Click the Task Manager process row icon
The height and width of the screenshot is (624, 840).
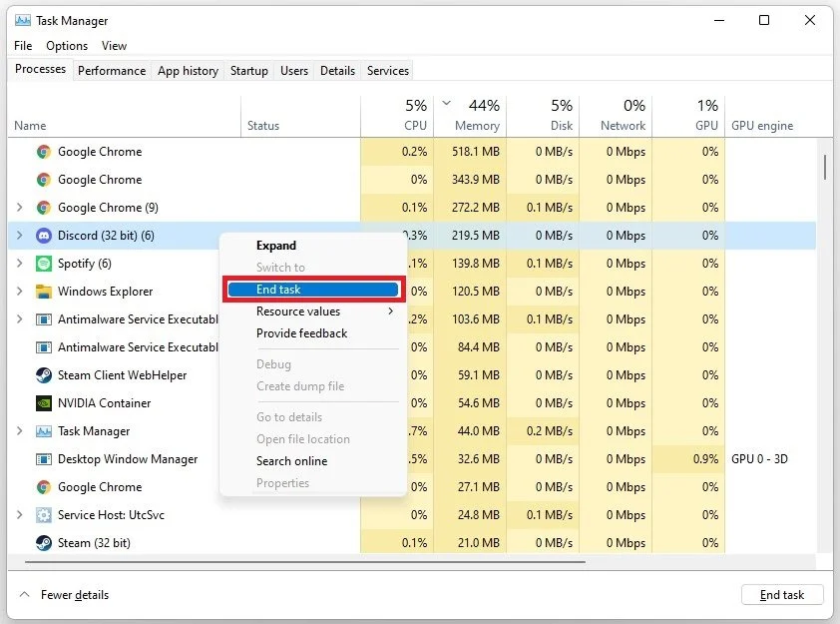click(x=43, y=431)
